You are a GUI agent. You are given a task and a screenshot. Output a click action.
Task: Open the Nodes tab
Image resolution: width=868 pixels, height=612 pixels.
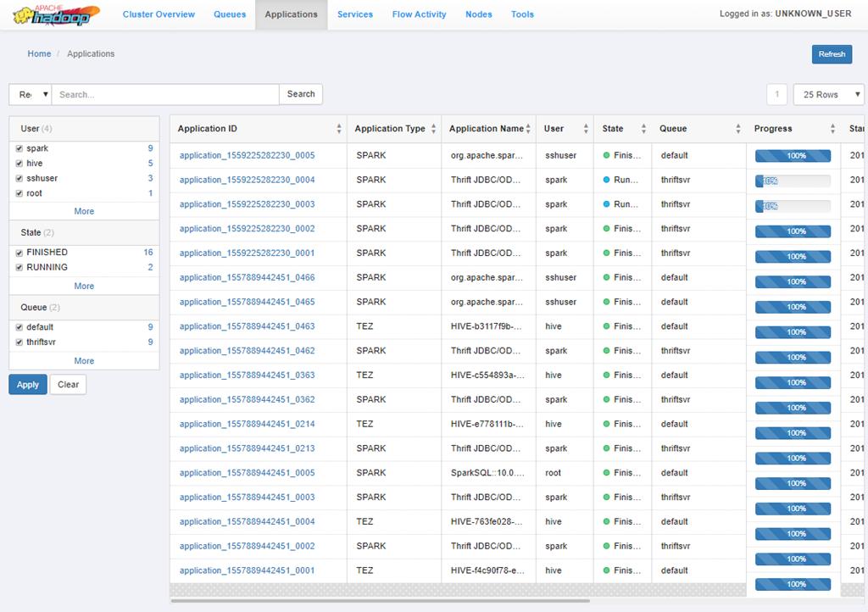click(479, 14)
